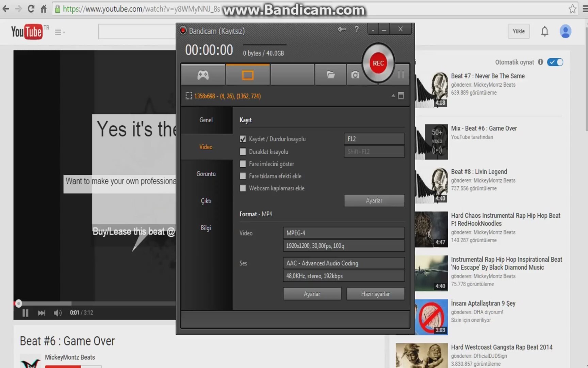Pause the YouTube video player
This screenshot has width=588, height=368.
tap(25, 313)
